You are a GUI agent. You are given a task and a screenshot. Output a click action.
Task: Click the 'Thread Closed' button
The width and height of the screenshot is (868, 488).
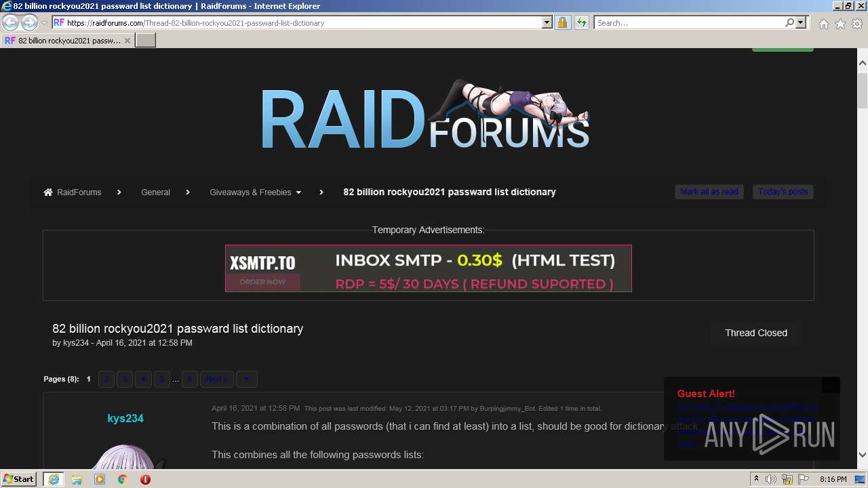click(756, 333)
